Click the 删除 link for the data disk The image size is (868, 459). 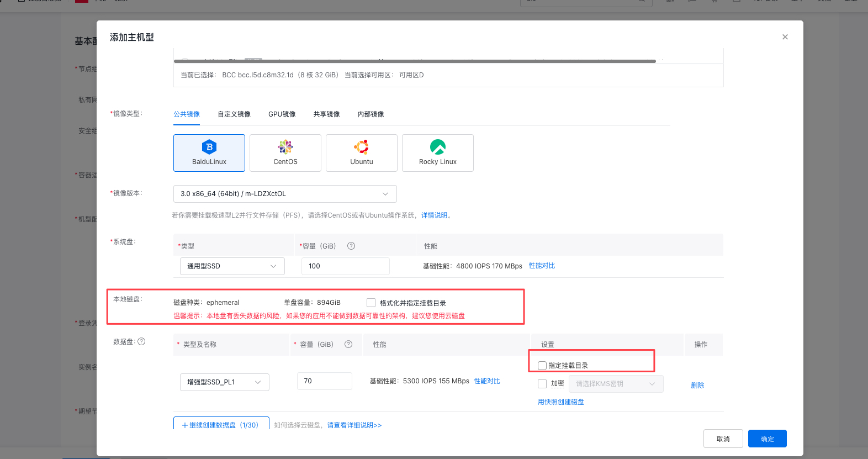coord(698,386)
